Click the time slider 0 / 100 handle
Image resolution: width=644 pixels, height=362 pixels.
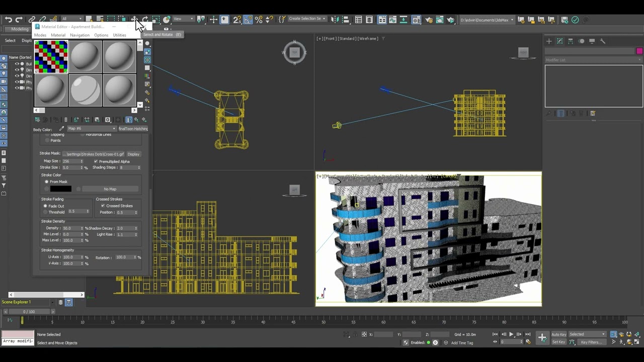tap(29, 312)
